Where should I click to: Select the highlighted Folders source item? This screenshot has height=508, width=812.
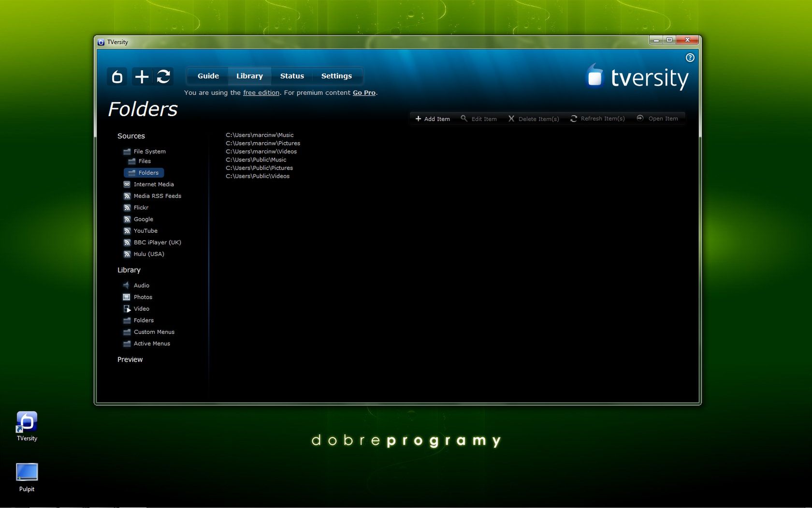click(x=144, y=173)
